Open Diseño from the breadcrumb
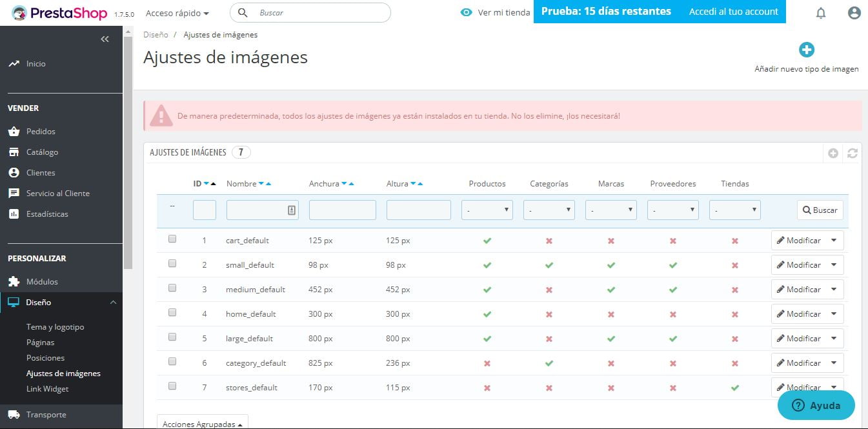The height and width of the screenshot is (429, 868). point(154,34)
